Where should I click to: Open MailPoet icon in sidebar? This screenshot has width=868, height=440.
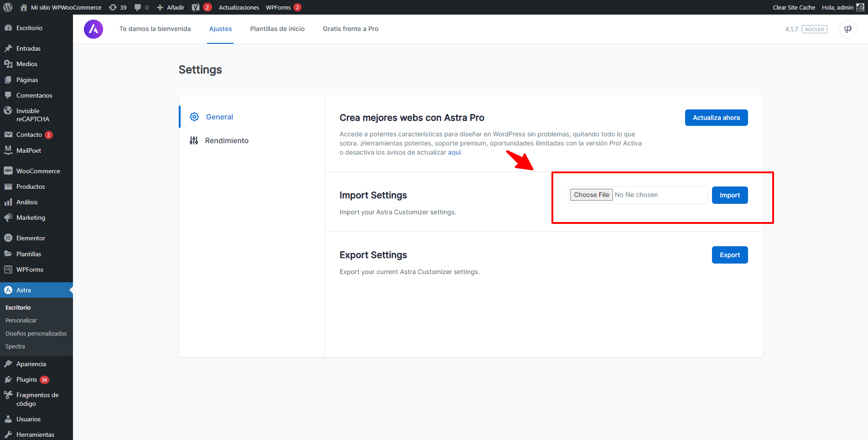(8, 150)
